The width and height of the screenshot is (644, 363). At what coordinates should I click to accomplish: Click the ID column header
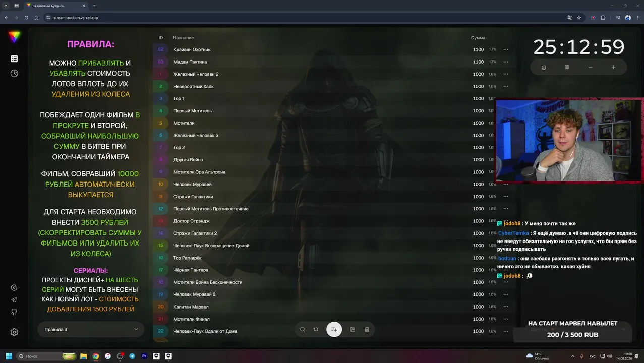[161, 38]
